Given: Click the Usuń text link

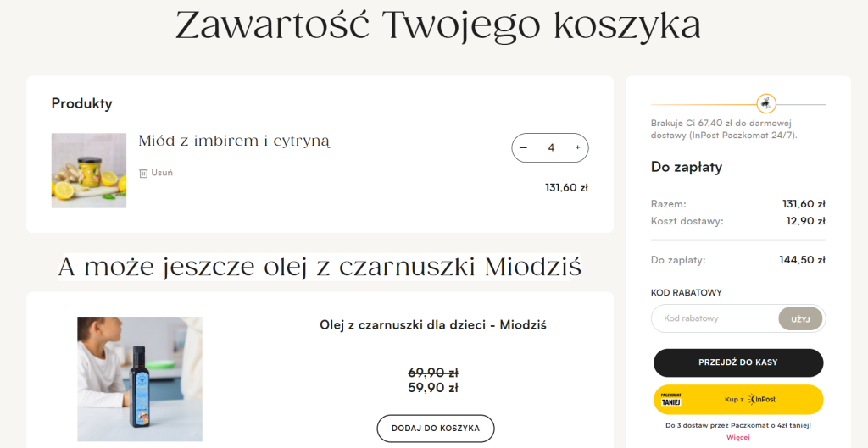Looking at the screenshot, I should point(161,173).
